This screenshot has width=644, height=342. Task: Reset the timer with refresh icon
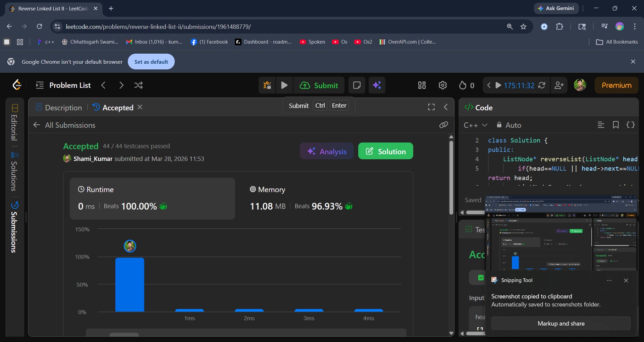tap(541, 85)
